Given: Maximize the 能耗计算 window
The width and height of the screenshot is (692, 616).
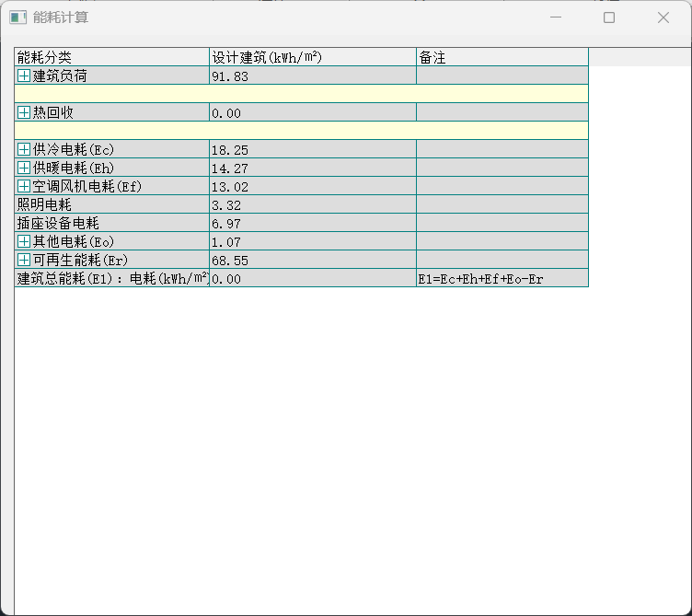Looking at the screenshot, I should pyautogui.click(x=608, y=17).
